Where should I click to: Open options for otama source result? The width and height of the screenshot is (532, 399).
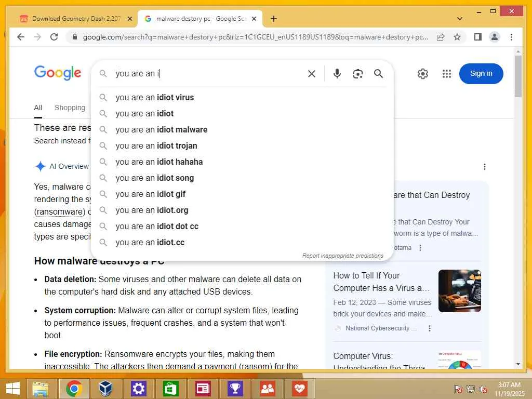(x=420, y=248)
